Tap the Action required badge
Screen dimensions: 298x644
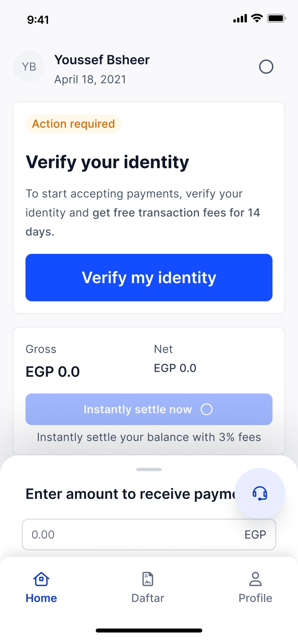click(x=74, y=124)
